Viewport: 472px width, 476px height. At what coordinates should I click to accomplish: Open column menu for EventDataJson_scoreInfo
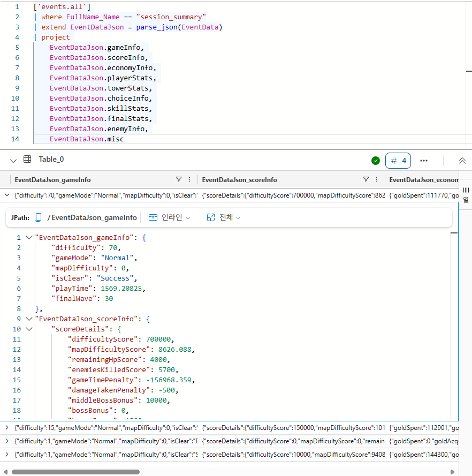tap(376, 180)
